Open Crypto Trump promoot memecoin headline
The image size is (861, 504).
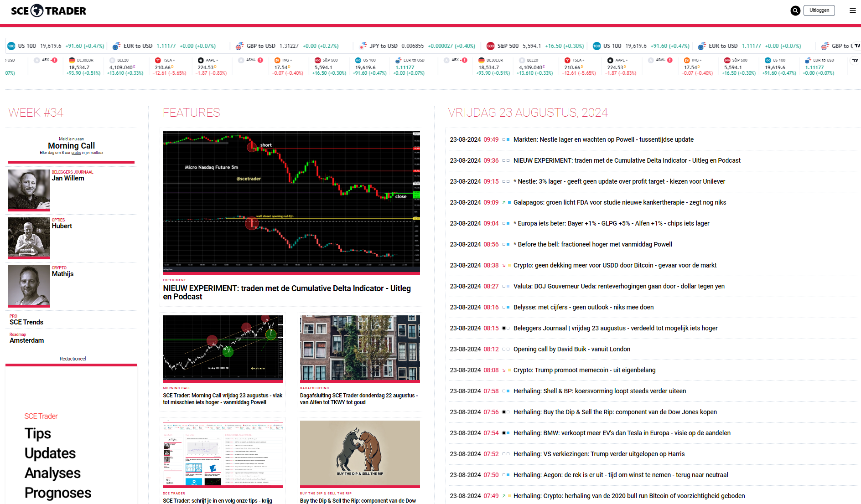[585, 370]
